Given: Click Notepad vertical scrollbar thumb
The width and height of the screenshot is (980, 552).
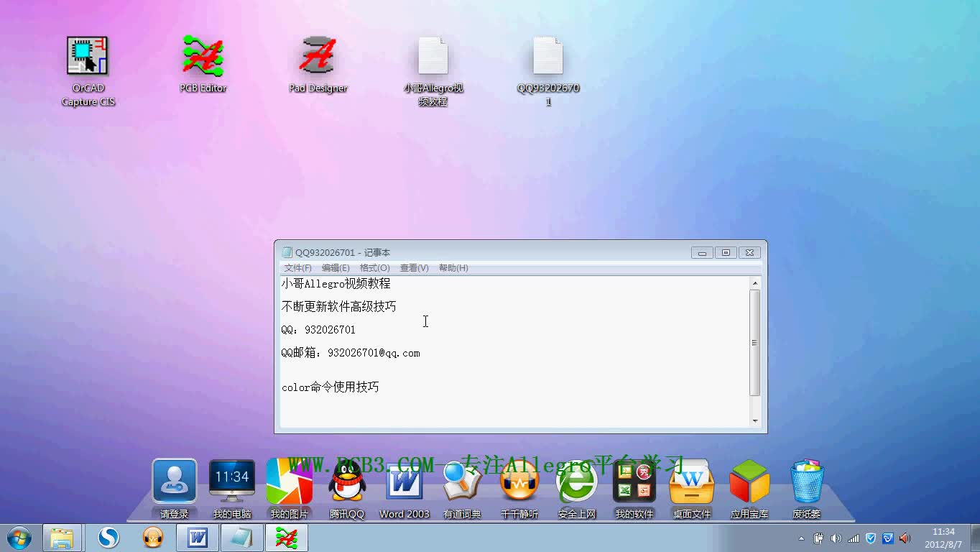Looking at the screenshot, I should tap(754, 343).
